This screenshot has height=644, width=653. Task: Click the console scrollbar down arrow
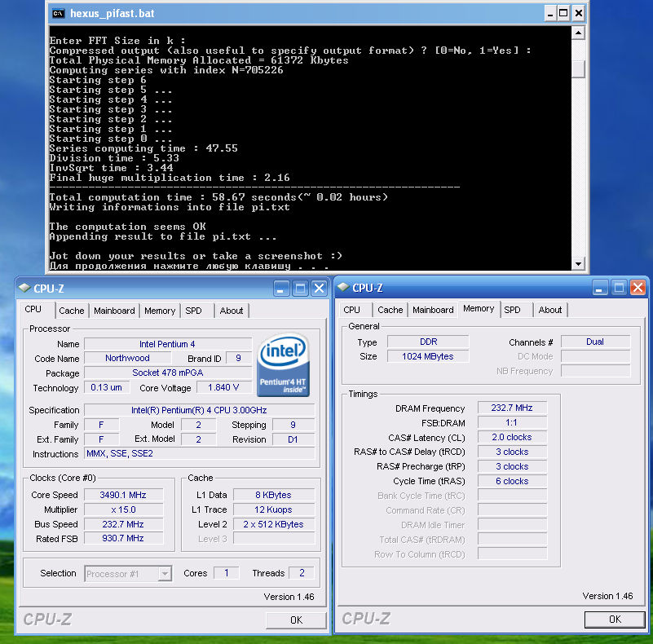(578, 263)
